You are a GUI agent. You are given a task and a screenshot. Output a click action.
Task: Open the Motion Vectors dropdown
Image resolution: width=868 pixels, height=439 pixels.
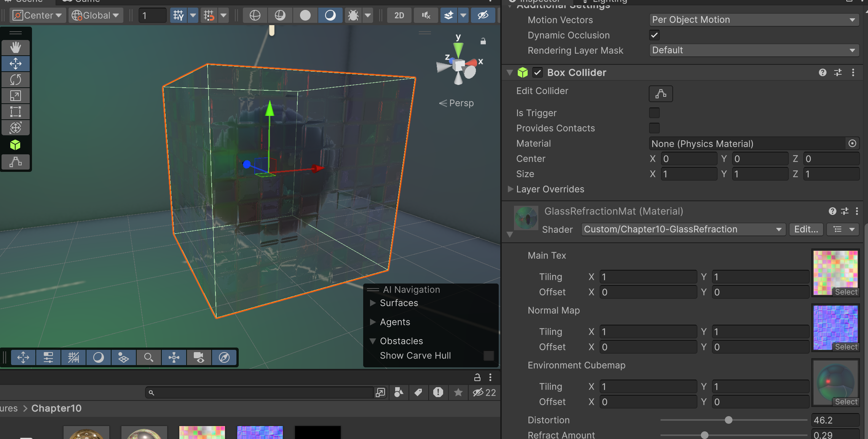[x=754, y=20]
